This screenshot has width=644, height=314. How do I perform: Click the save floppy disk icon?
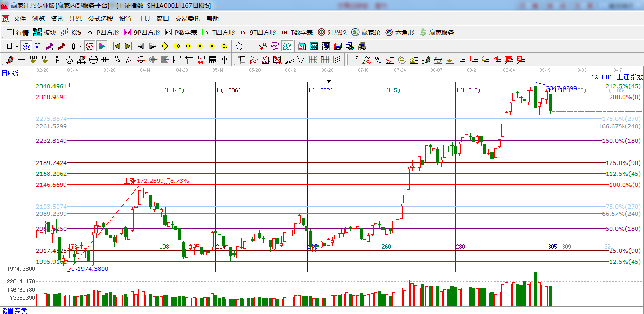[x=337, y=46]
